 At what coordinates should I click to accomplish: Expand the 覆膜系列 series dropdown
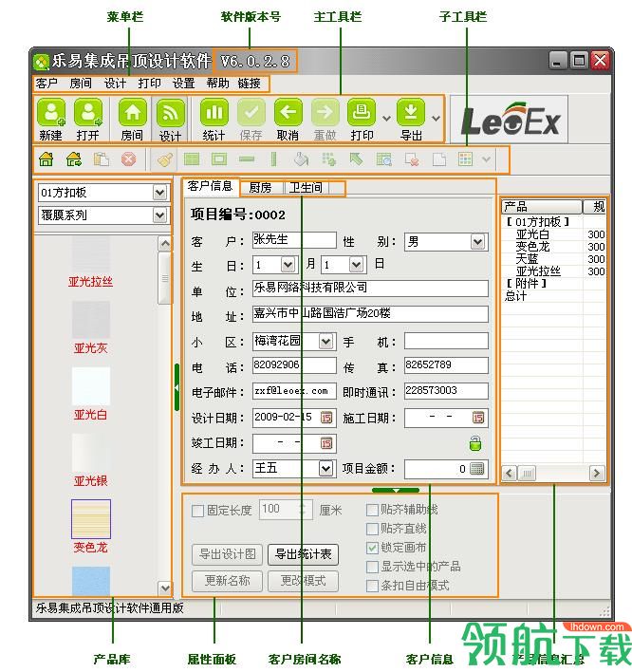pyautogui.click(x=159, y=215)
